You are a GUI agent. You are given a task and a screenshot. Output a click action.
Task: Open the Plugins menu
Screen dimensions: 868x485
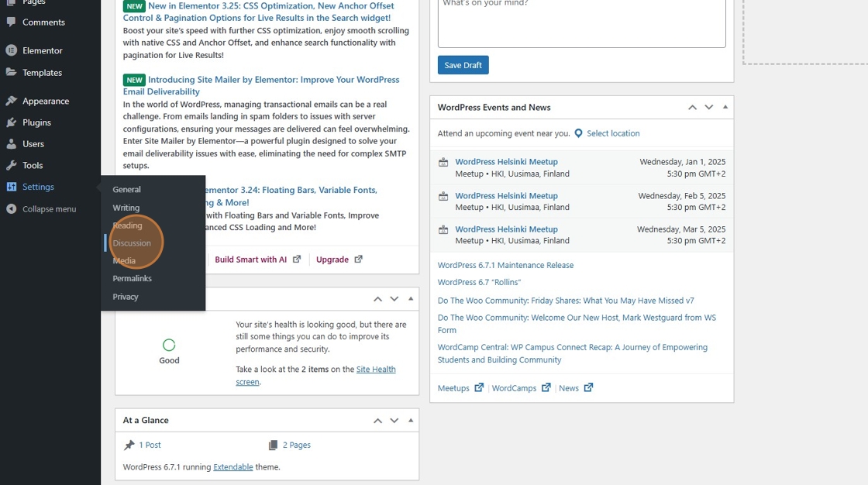(36, 122)
